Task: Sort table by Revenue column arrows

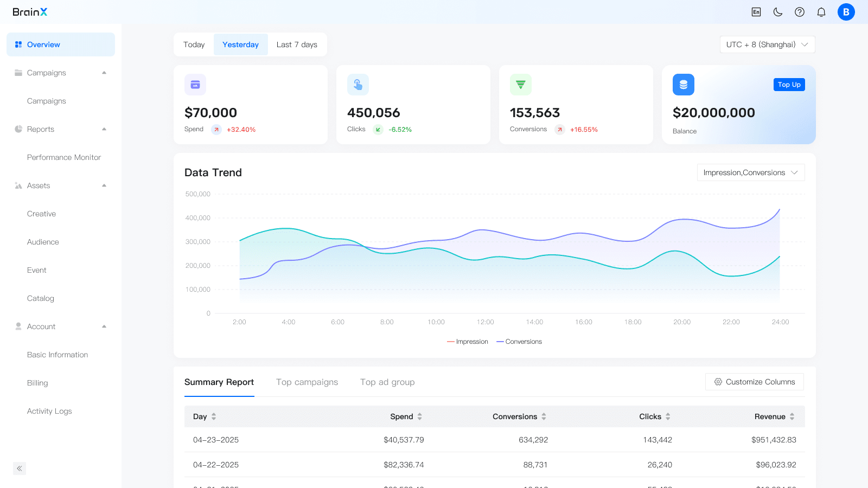Action: click(792, 416)
